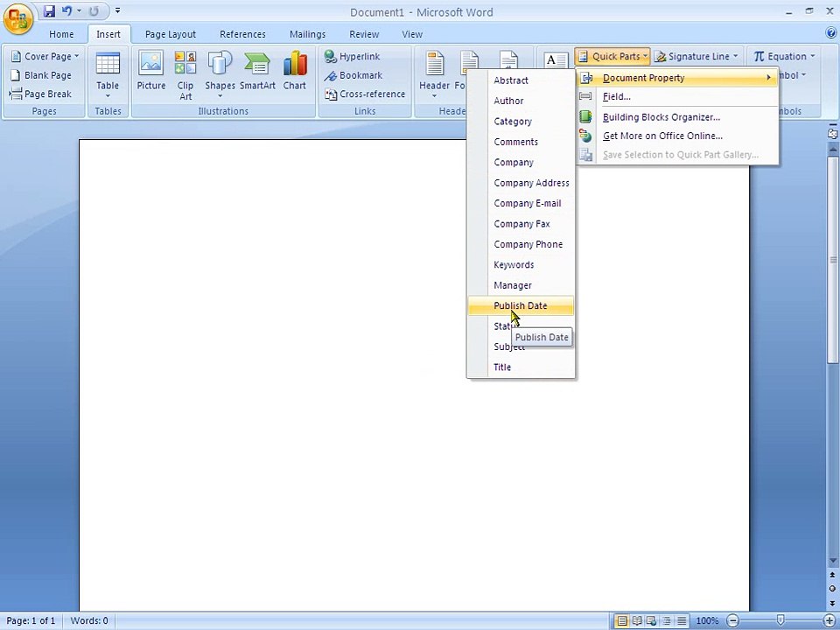Insert Publish Date property
The height and width of the screenshot is (630, 840).
tap(521, 306)
